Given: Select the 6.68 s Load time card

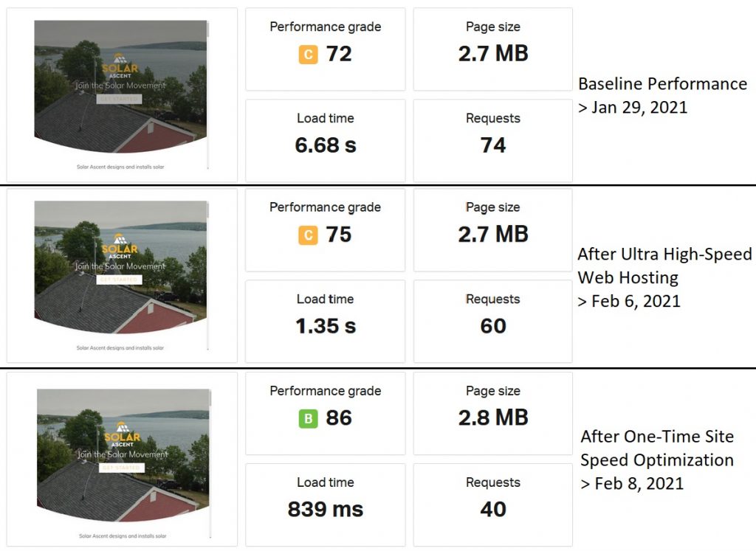Looking at the screenshot, I should [326, 140].
